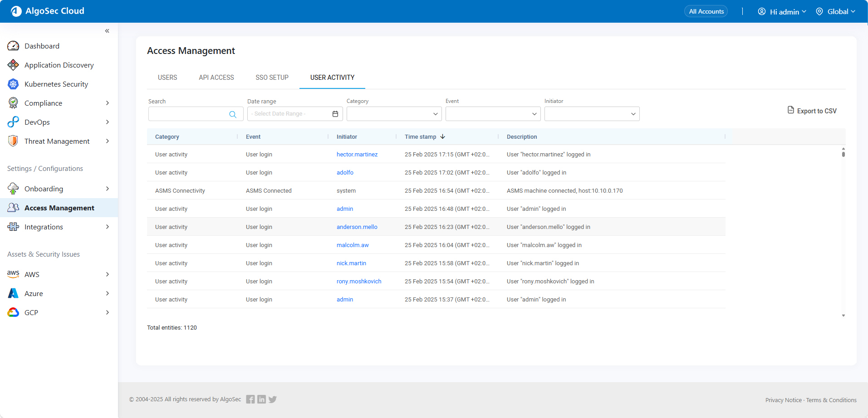Screen dimensions: 868x418
Task: Expand the Azure submenu chevron
Action: tap(108, 293)
